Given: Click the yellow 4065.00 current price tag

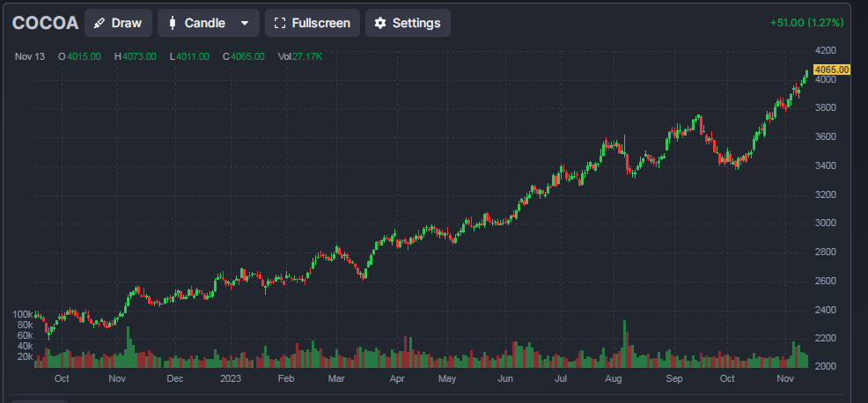Looking at the screenshot, I should pos(831,70).
